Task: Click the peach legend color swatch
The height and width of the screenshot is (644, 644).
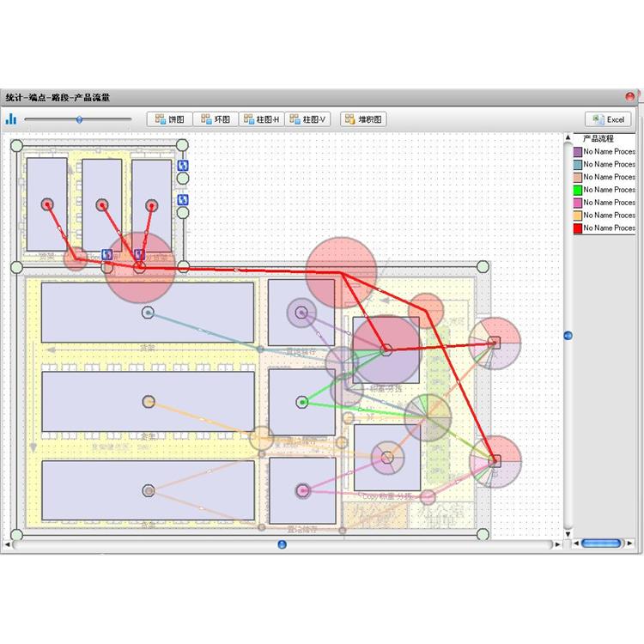Action: (x=578, y=178)
